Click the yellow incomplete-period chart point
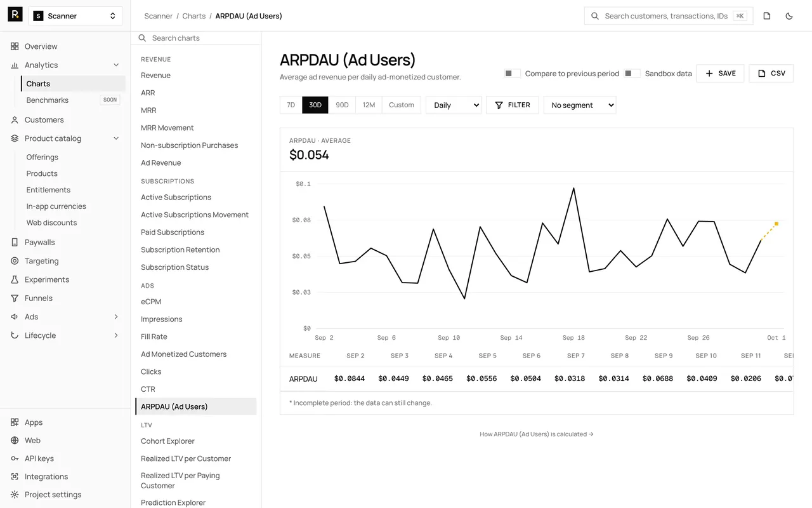The height and width of the screenshot is (508, 812). (776, 224)
